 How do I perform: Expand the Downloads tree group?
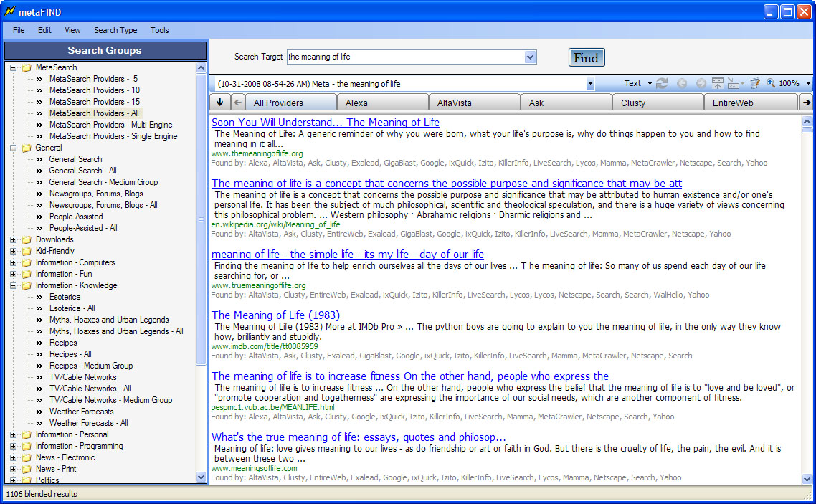[14, 239]
